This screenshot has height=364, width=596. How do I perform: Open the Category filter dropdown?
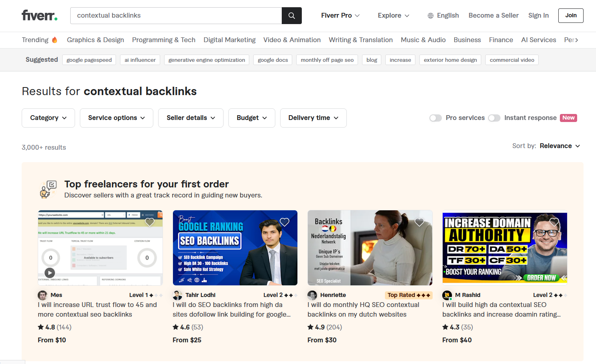tap(48, 118)
